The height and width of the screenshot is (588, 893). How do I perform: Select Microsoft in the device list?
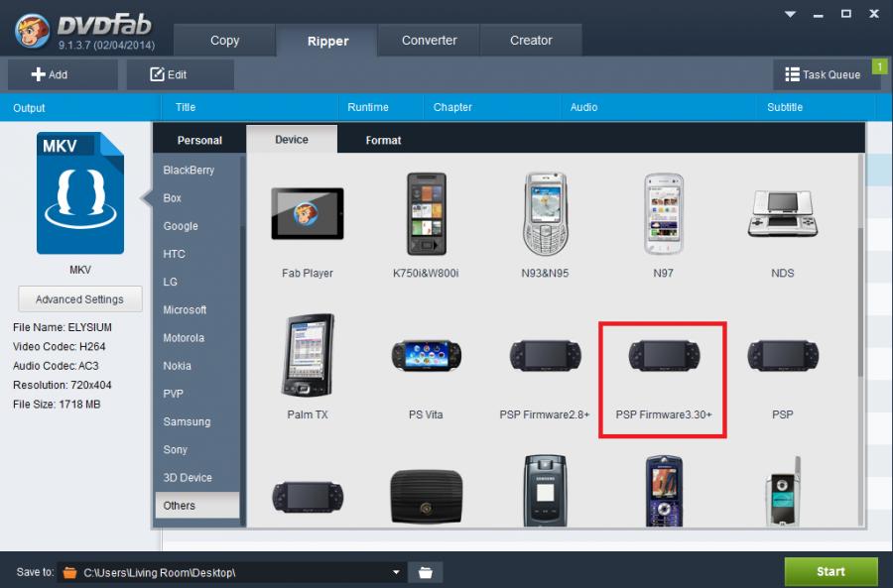[197, 309]
